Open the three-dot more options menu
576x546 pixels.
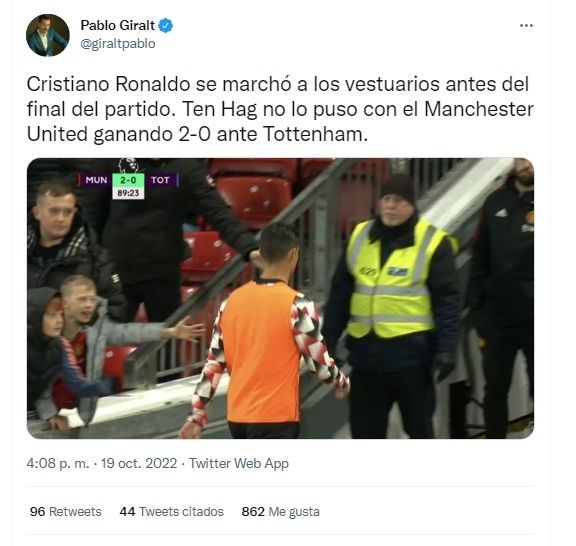tap(526, 25)
